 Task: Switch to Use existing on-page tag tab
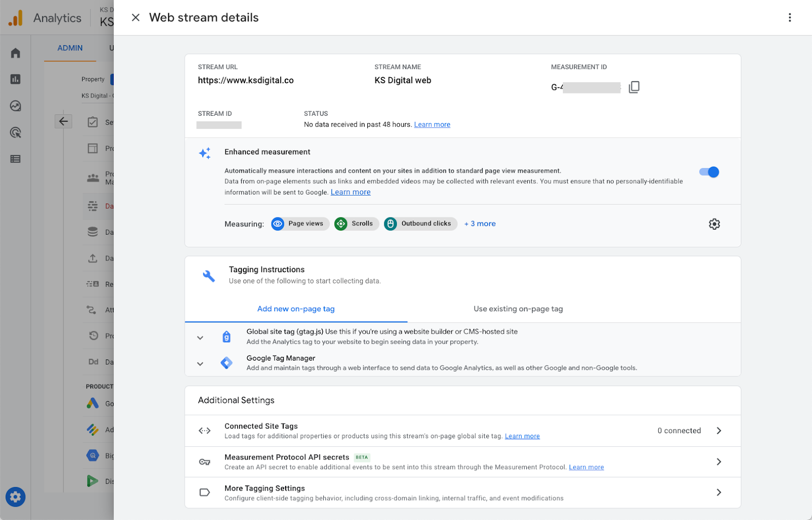(518, 309)
